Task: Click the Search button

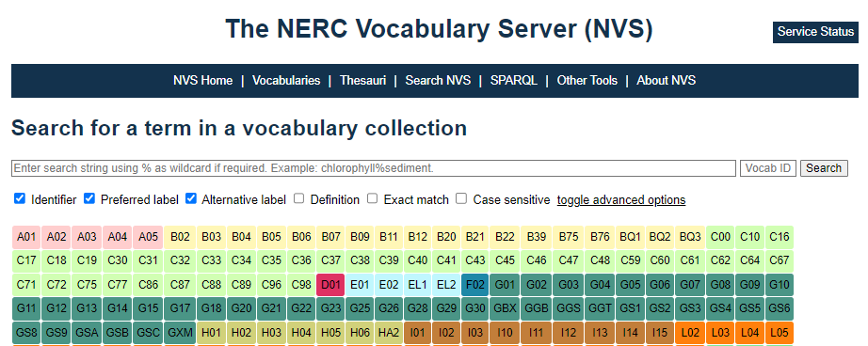Action: (x=824, y=168)
